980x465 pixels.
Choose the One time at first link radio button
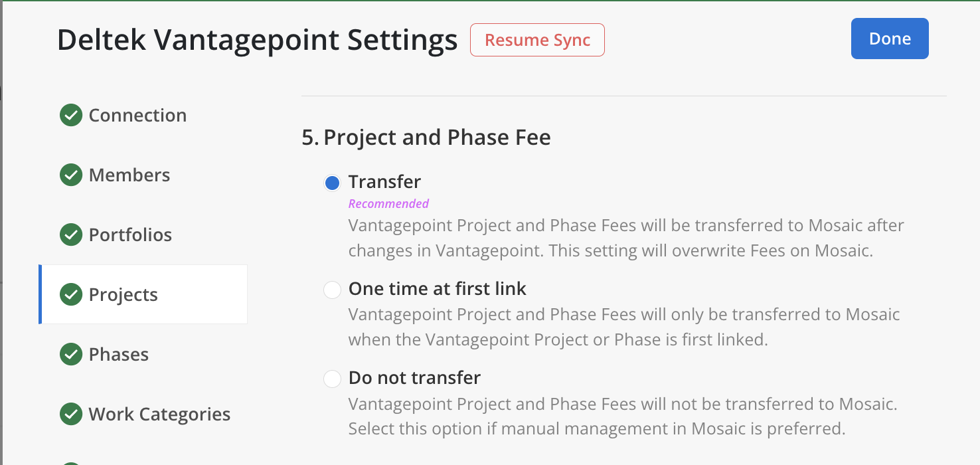tap(332, 290)
